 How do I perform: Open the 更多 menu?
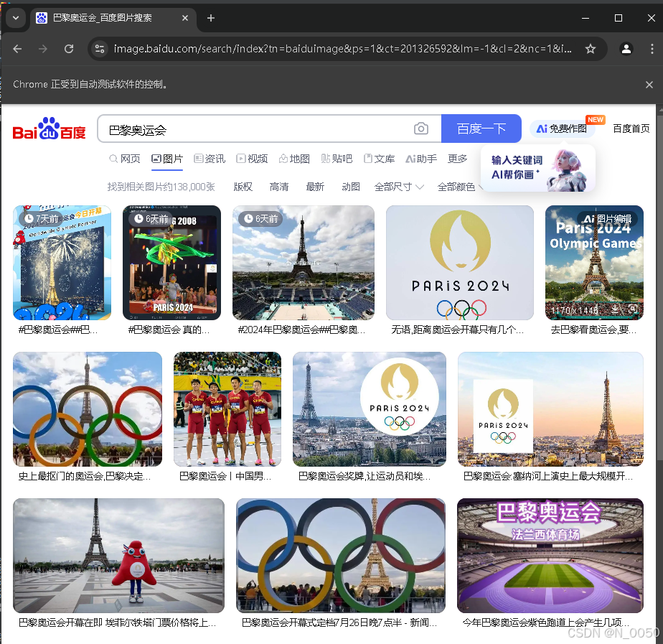pos(458,159)
